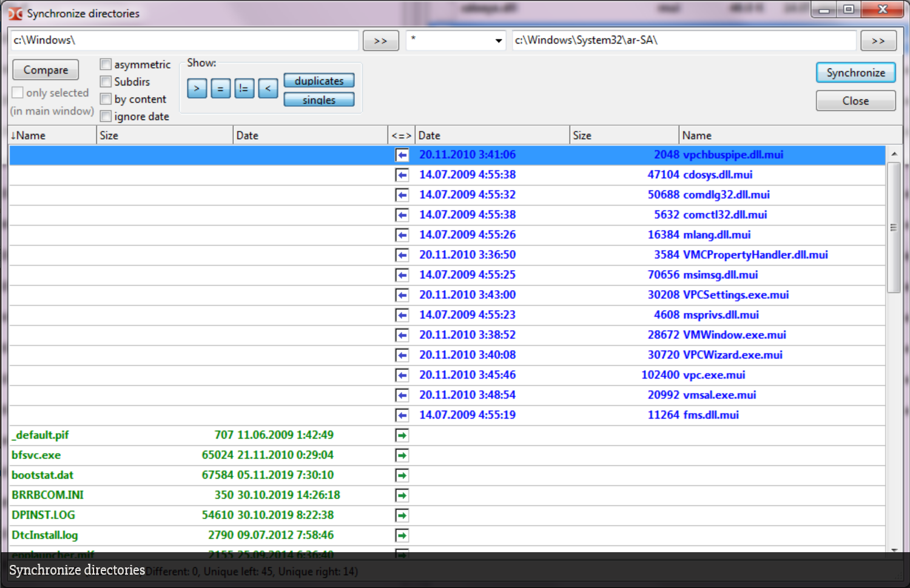The image size is (910, 588).
Task: Select the file name DtcInstall.log
Action: pyautogui.click(x=45, y=535)
